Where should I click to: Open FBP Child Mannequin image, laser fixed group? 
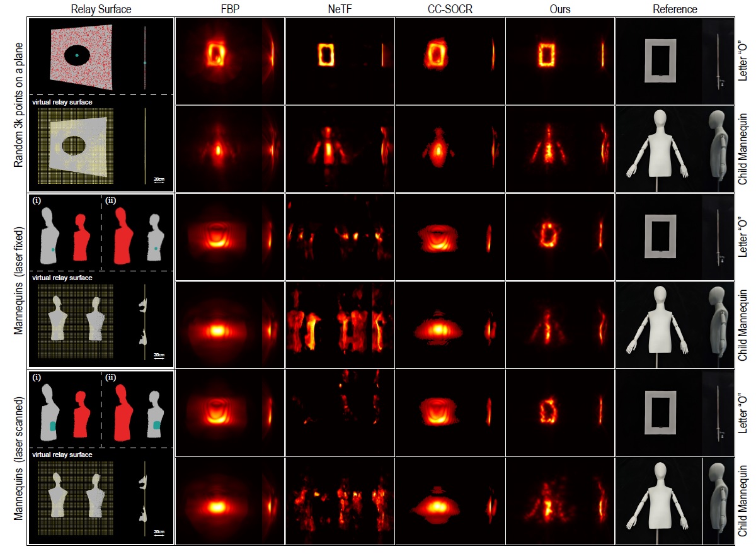229,325
